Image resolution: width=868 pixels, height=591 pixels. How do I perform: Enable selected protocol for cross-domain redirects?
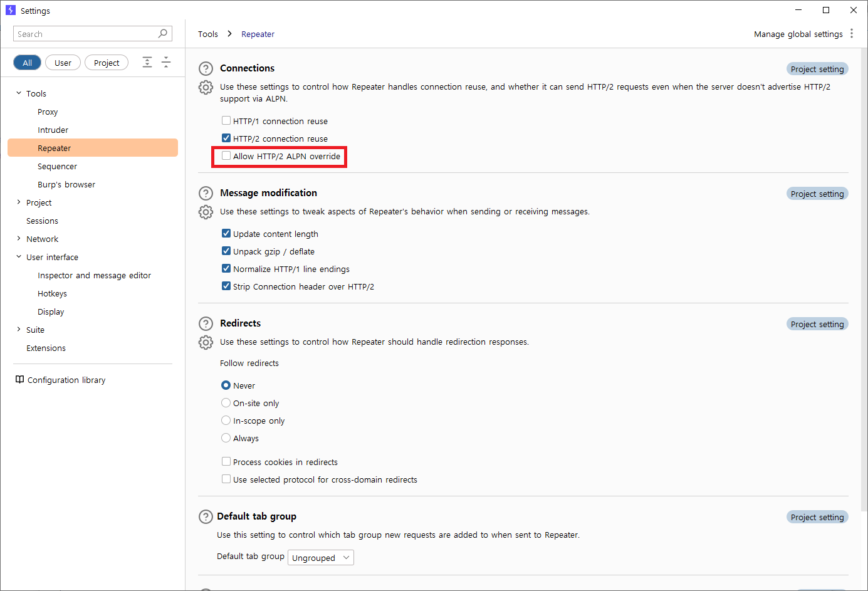226,479
